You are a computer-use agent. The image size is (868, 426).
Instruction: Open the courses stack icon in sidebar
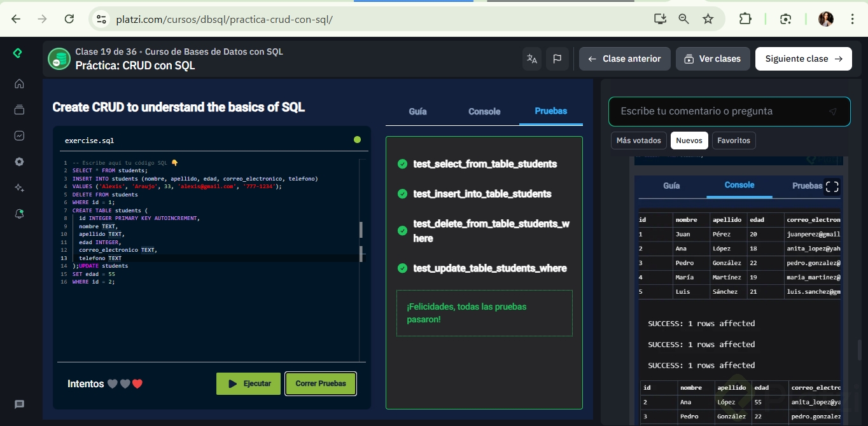[19, 109]
